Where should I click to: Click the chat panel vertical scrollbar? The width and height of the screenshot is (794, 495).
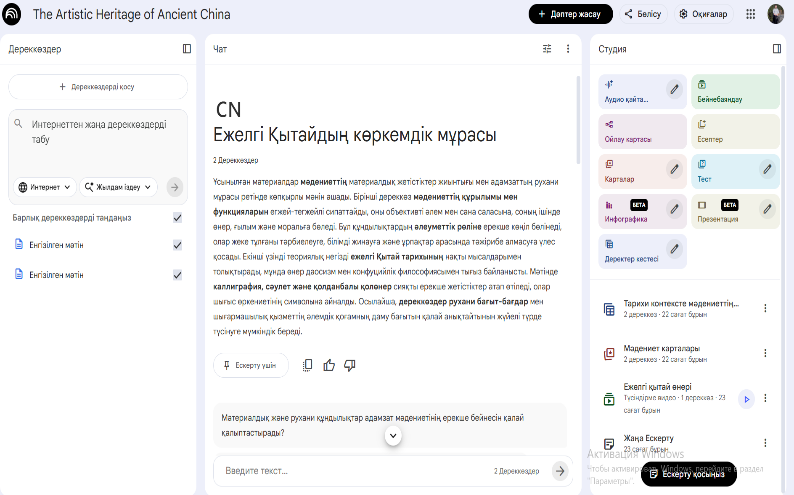pos(578,120)
